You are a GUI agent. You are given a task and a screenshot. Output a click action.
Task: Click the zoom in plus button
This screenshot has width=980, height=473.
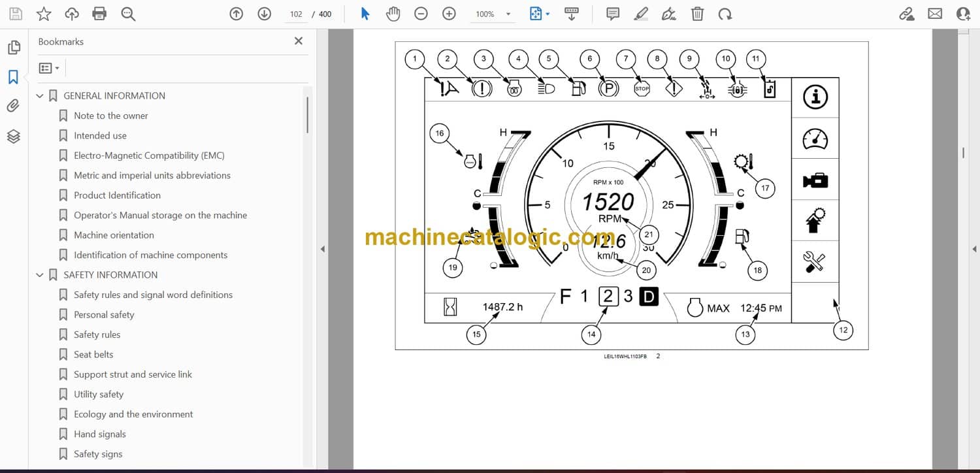[x=449, y=14]
